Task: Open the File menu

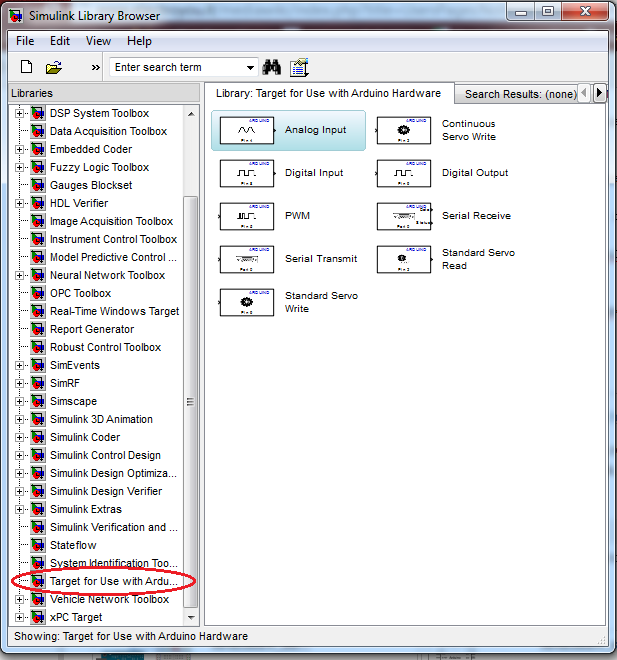Action: [x=25, y=41]
